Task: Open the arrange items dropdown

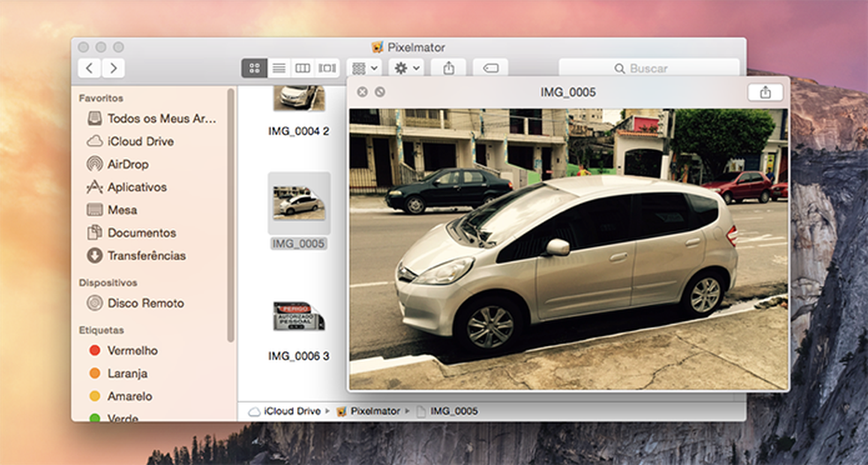Action: (364, 68)
